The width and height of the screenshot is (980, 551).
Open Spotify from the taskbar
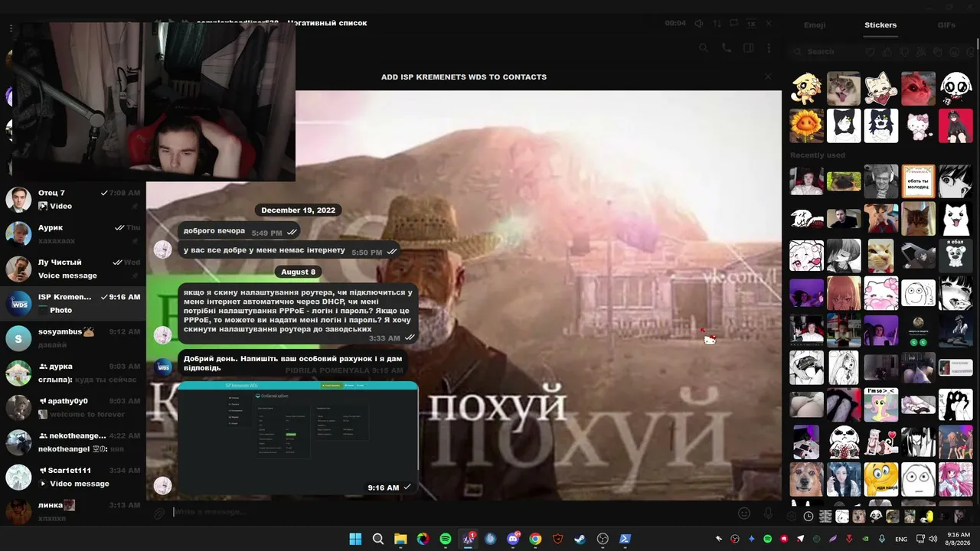pyautogui.click(x=446, y=539)
